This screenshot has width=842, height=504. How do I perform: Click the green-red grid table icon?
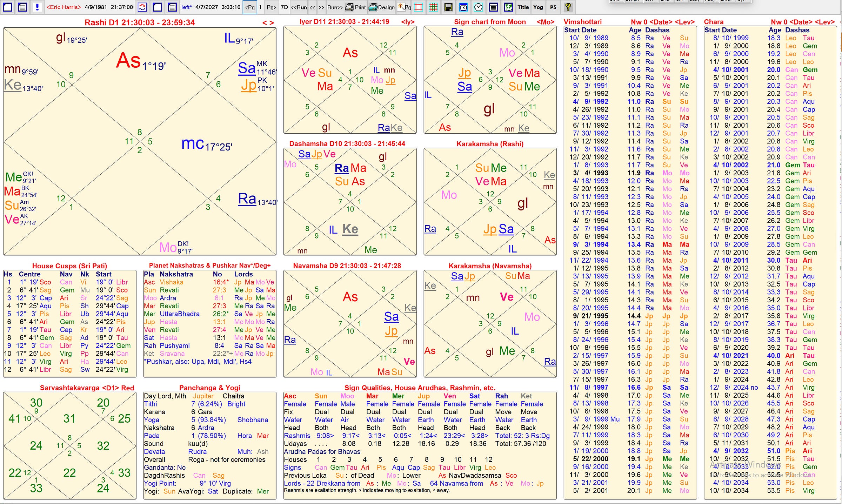point(434,7)
